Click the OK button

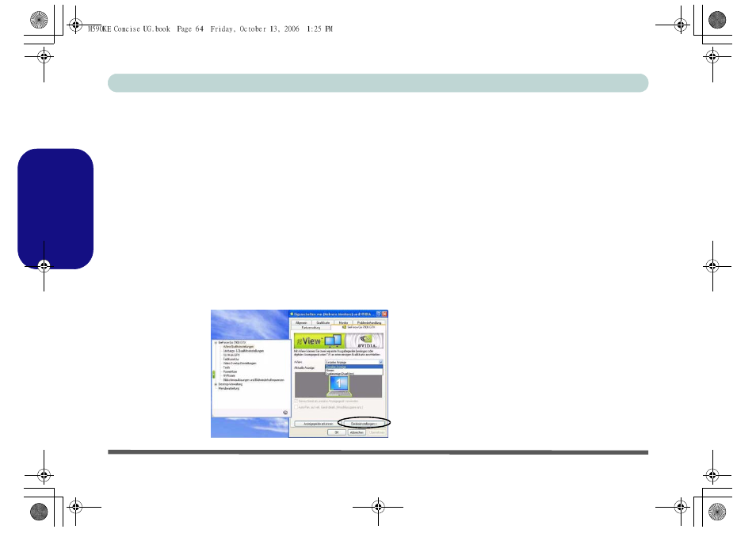click(x=336, y=432)
